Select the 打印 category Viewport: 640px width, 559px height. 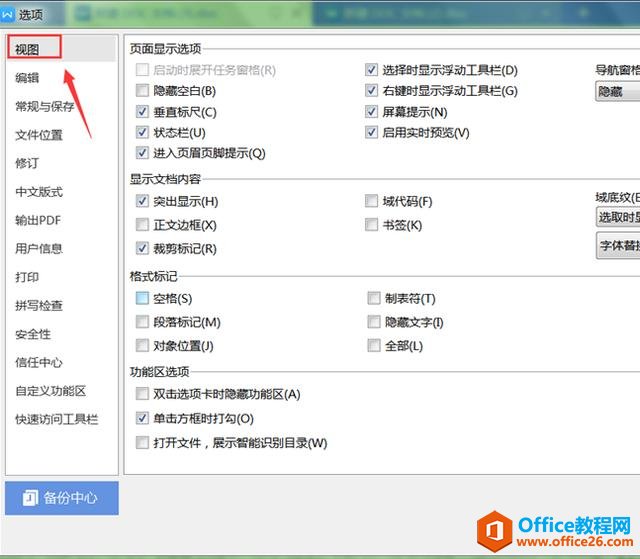click(27, 277)
